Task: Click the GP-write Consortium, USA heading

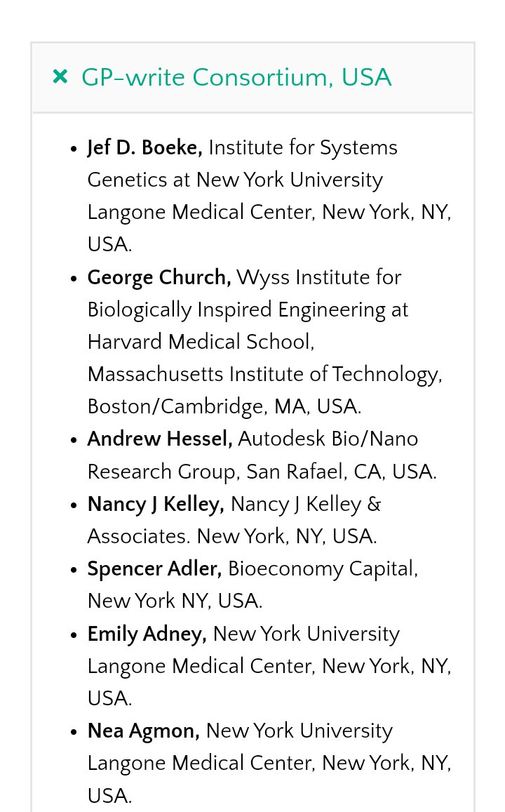Action: pyautogui.click(x=236, y=77)
